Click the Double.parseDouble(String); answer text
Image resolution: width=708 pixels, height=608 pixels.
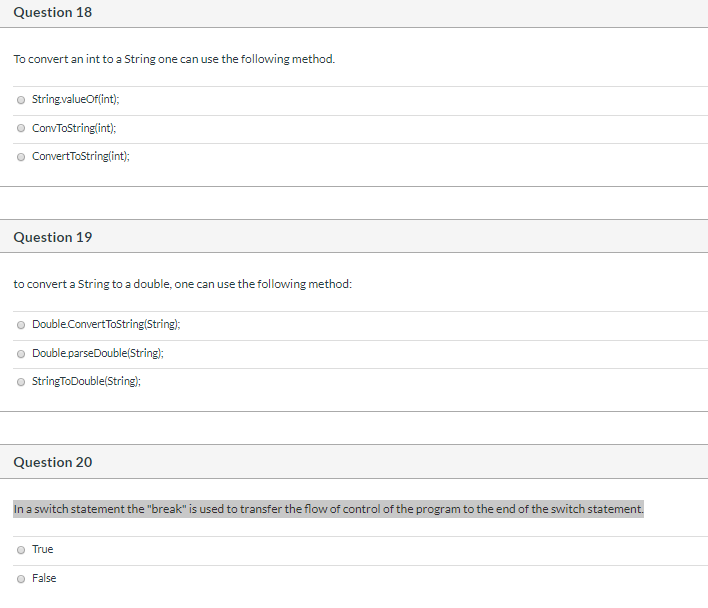click(98, 353)
